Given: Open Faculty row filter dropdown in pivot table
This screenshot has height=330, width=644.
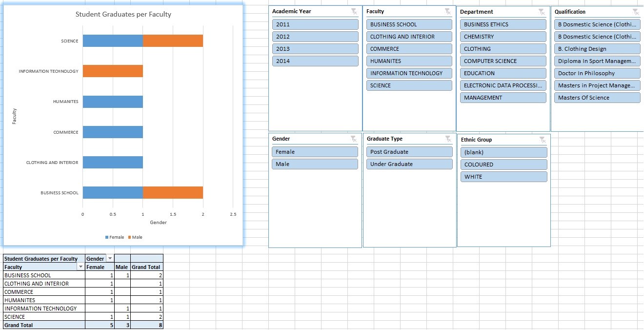Looking at the screenshot, I should [x=80, y=267].
